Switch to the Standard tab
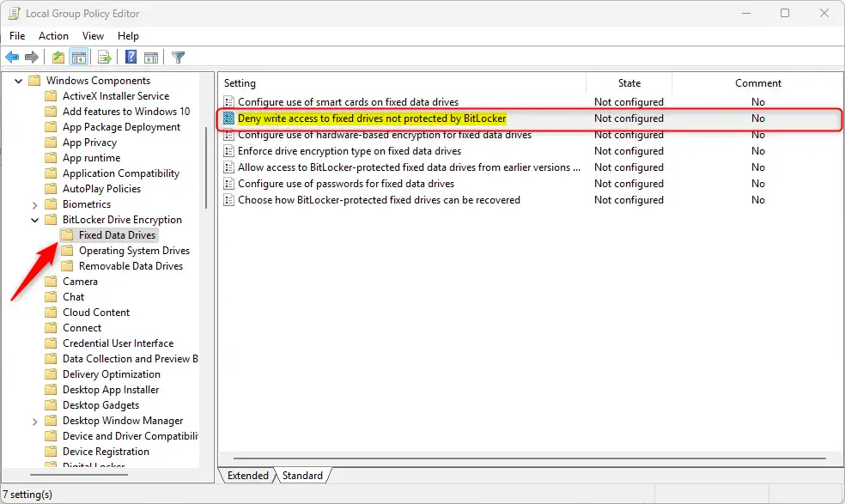The height and width of the screenshot is (504, 845). [302, 476]
